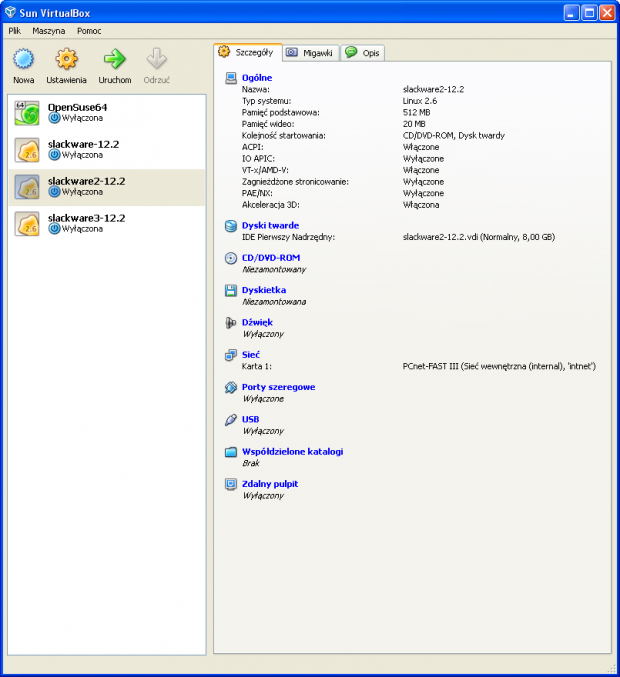Switch to the Opis tab

pos(363,53)
